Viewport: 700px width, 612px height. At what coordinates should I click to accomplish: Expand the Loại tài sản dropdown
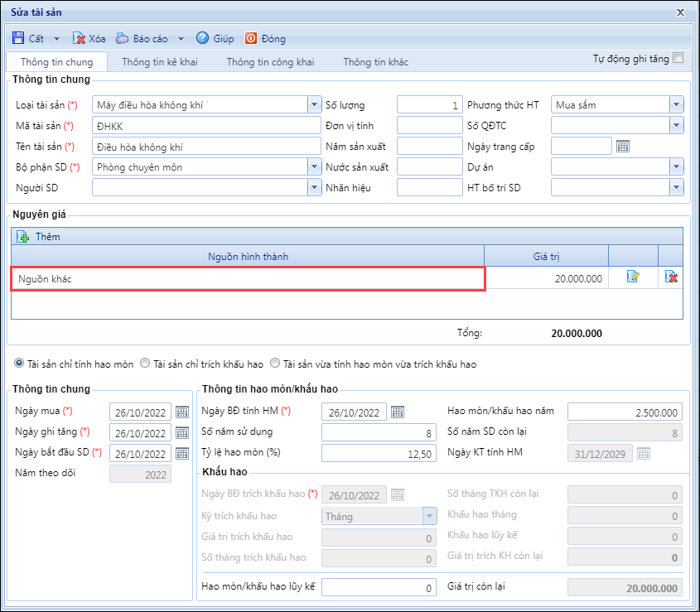pos(314,105)
